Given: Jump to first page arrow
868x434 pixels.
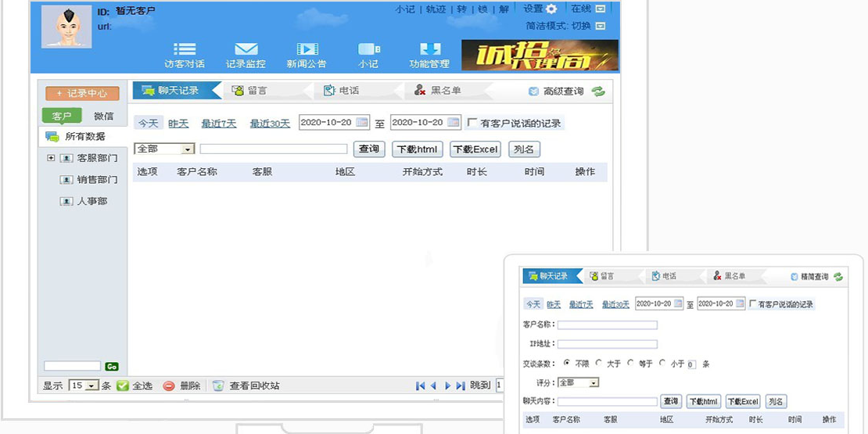Looking at the screenshot, I should (421, 386).
